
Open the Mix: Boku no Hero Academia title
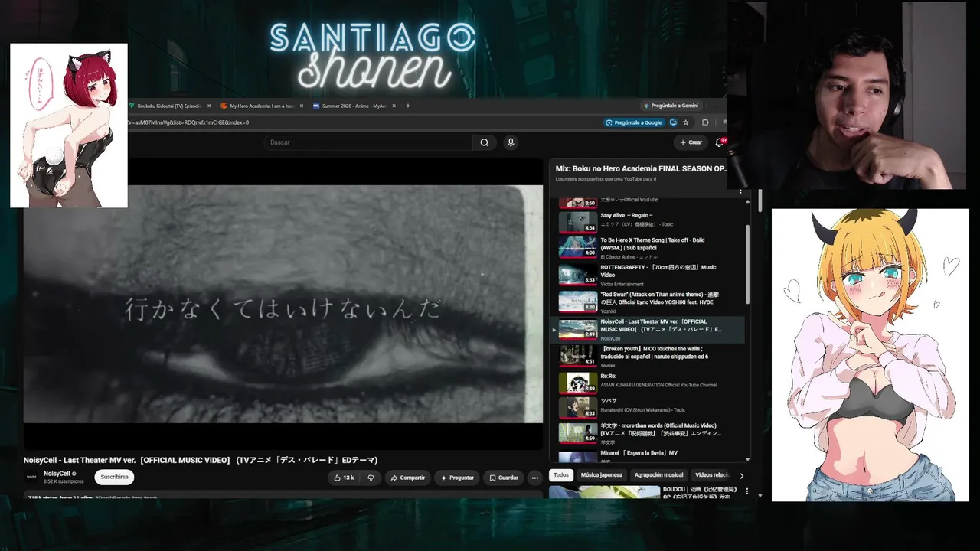coord(642,168)
